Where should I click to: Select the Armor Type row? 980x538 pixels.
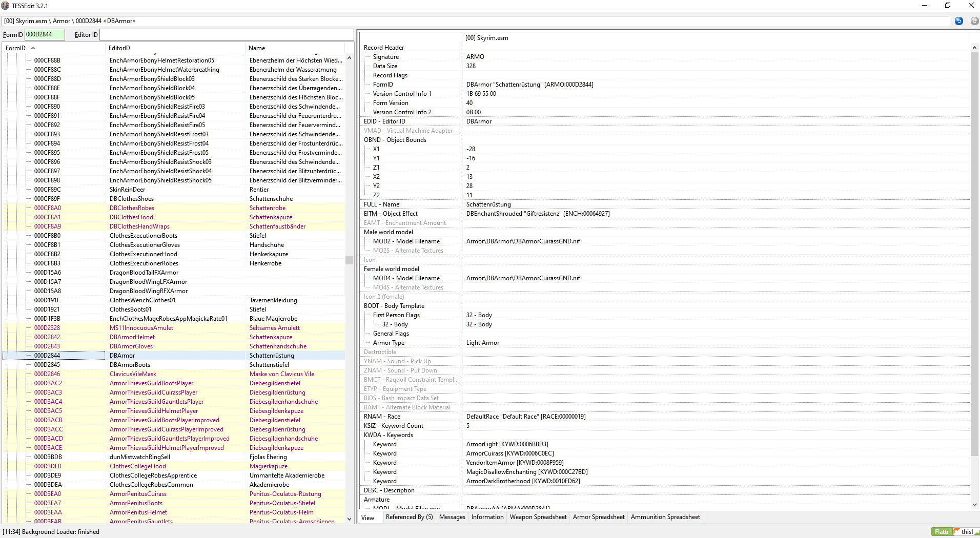click(665, 343)
